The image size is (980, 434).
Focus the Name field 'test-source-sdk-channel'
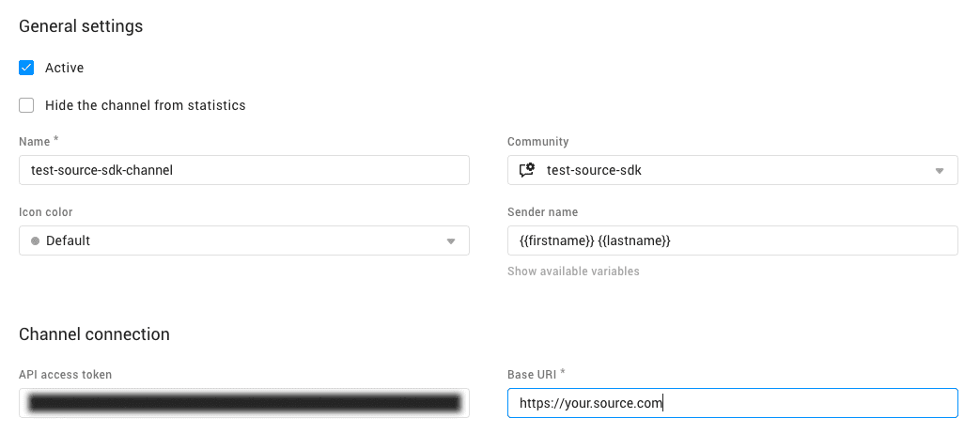tap(243, 170)
